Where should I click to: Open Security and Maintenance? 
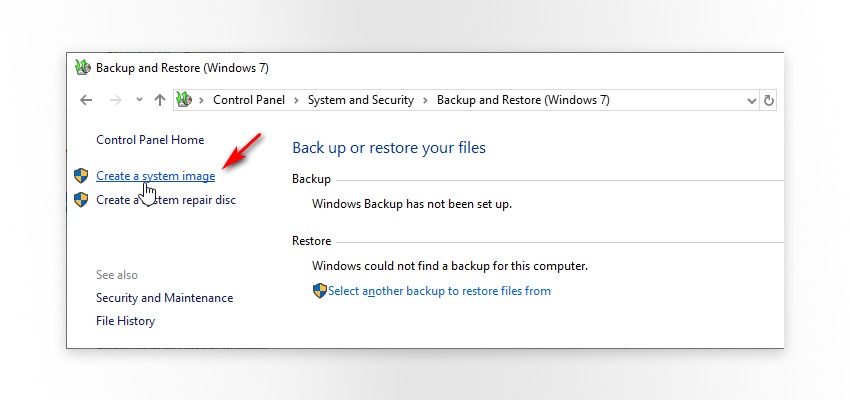pos(164,298)
